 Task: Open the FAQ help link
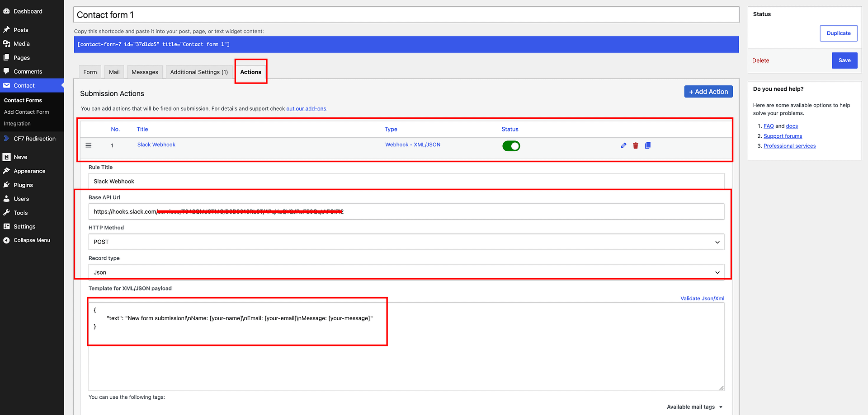[x=769, y=126]
